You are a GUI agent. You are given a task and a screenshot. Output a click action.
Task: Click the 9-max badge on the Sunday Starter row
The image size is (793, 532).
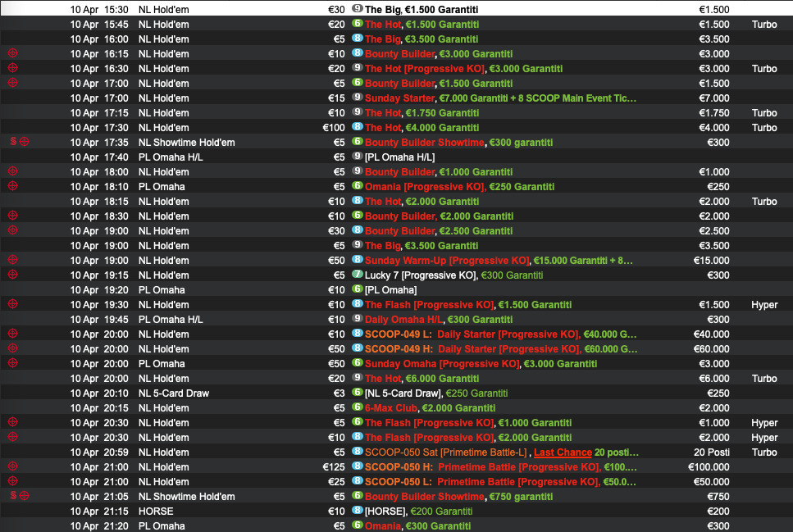[358, 97]
